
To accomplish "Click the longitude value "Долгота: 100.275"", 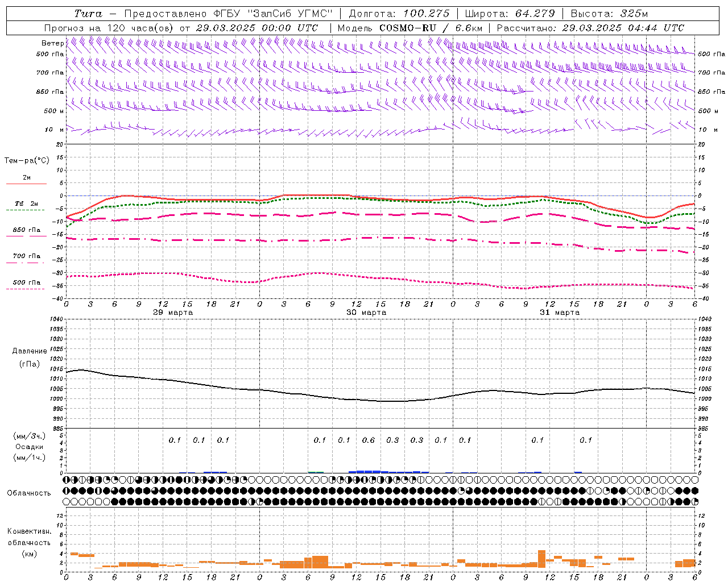I will [x=399, y=14].
